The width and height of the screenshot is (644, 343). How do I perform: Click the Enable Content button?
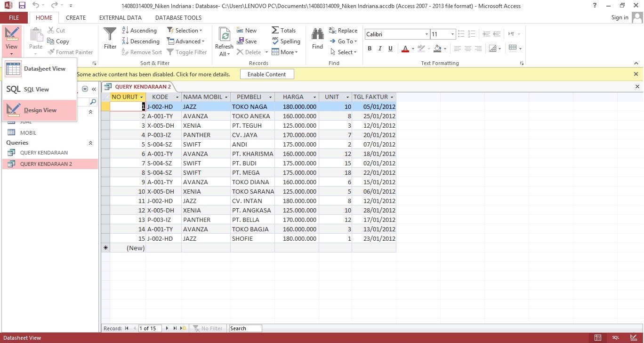(266, 74)
